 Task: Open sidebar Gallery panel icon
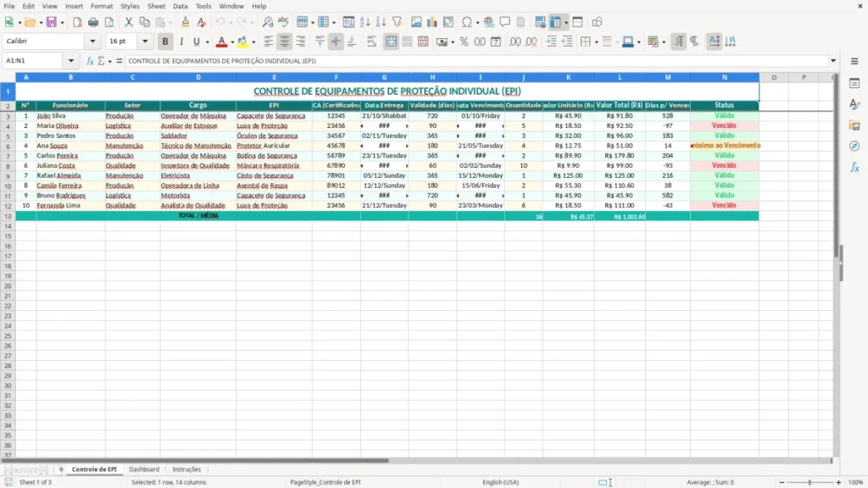click(854, 125)
